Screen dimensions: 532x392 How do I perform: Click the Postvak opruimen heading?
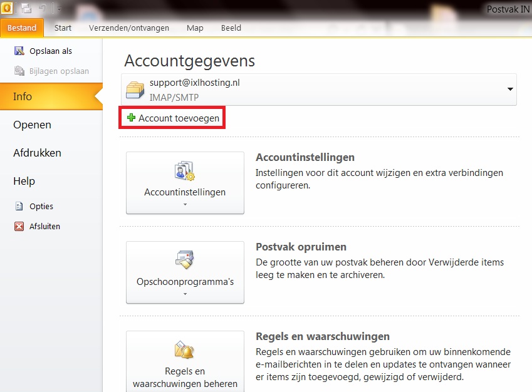pyautogui.click(x=301, y=247)
